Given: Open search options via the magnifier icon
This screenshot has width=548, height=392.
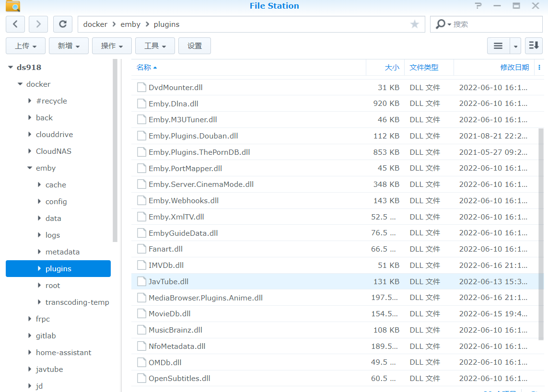Looking at the screenshot, I should pyautogui.click(x=443, y=24).
